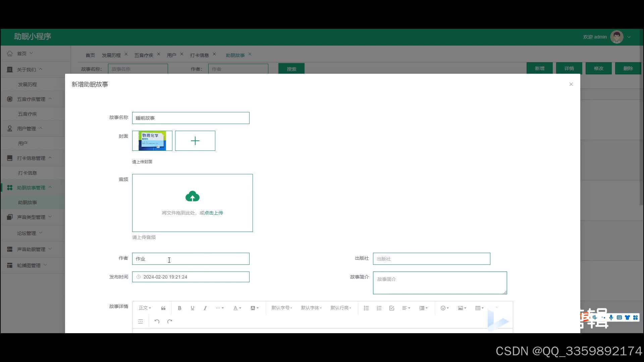Open the text alignment dropdown

(406, 308)
